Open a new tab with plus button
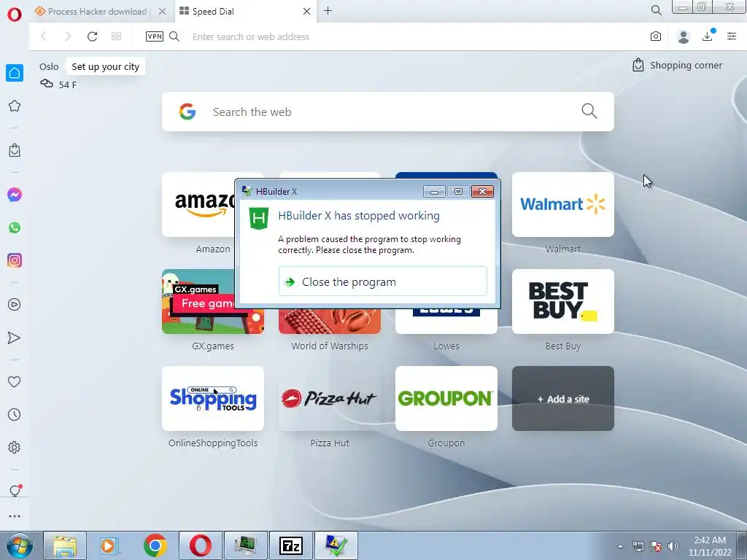Screen dimensions: 747x560 [x=328, y=10]
